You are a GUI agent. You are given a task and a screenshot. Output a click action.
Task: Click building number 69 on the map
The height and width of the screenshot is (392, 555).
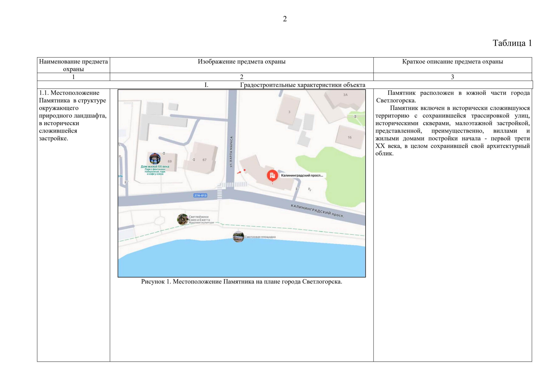click(169, 161)
